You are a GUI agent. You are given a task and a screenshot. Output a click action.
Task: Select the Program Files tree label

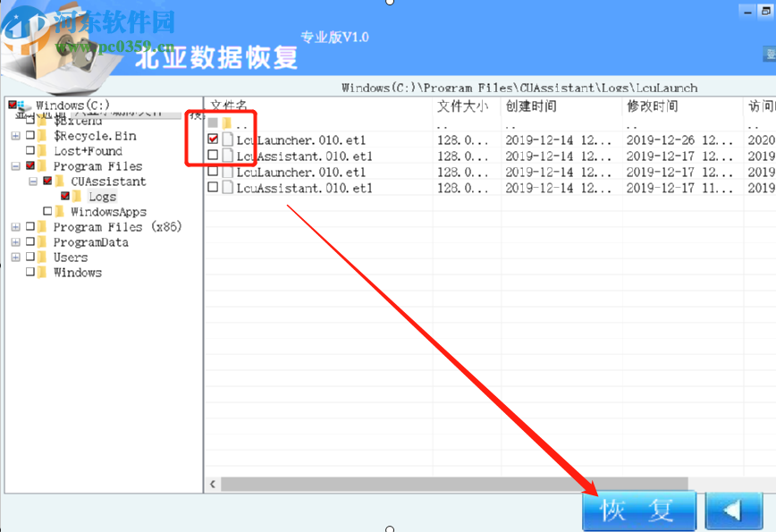(x=98, y=165)
